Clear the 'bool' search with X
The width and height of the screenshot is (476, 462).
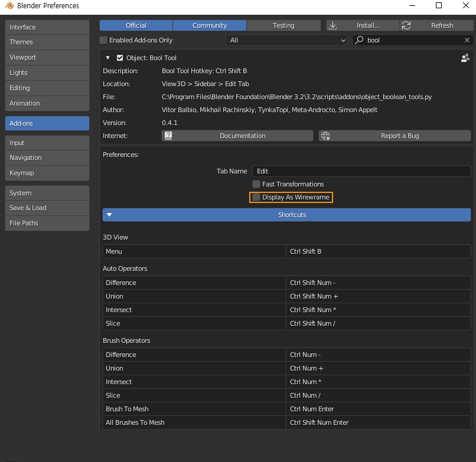point(467,40)
